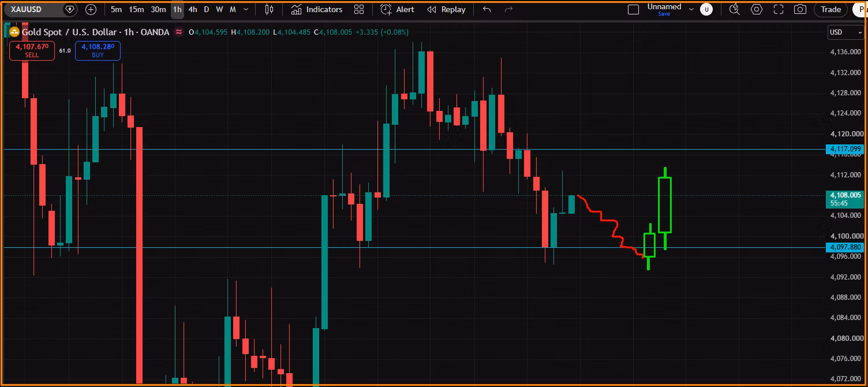Click the change value +3.335 (+0.08%)
This screenshot has width=868, height=387.
tap(382, 32)
